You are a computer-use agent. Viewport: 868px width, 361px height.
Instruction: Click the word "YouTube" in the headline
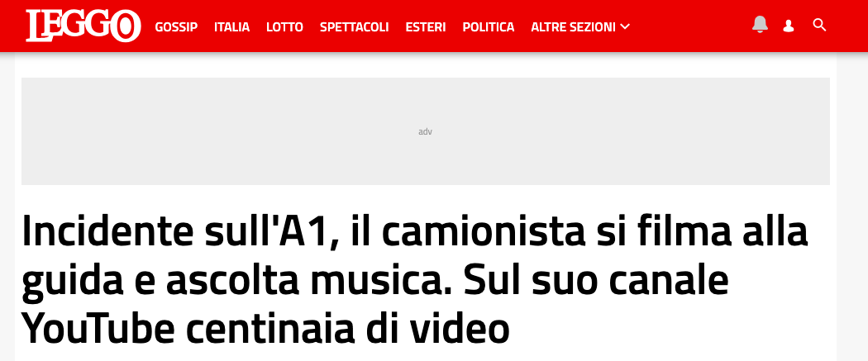(x=98, y=327)
